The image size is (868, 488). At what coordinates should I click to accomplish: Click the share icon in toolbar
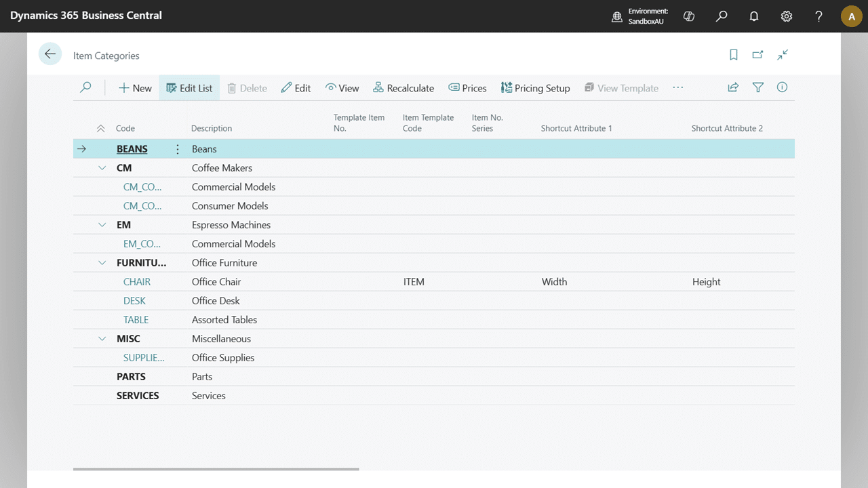[733, 87]
